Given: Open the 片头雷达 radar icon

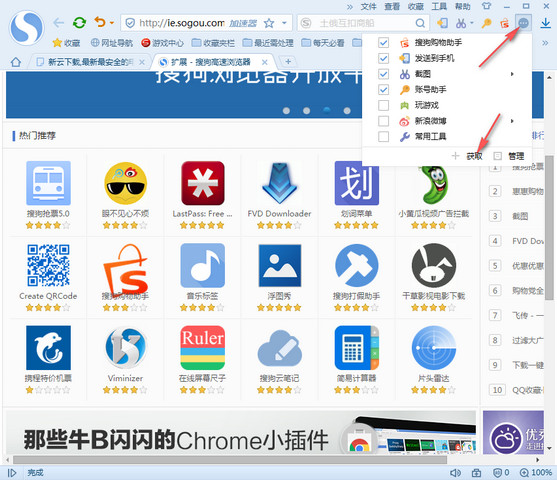Looking at the screenshot, I should coord(433,347).
